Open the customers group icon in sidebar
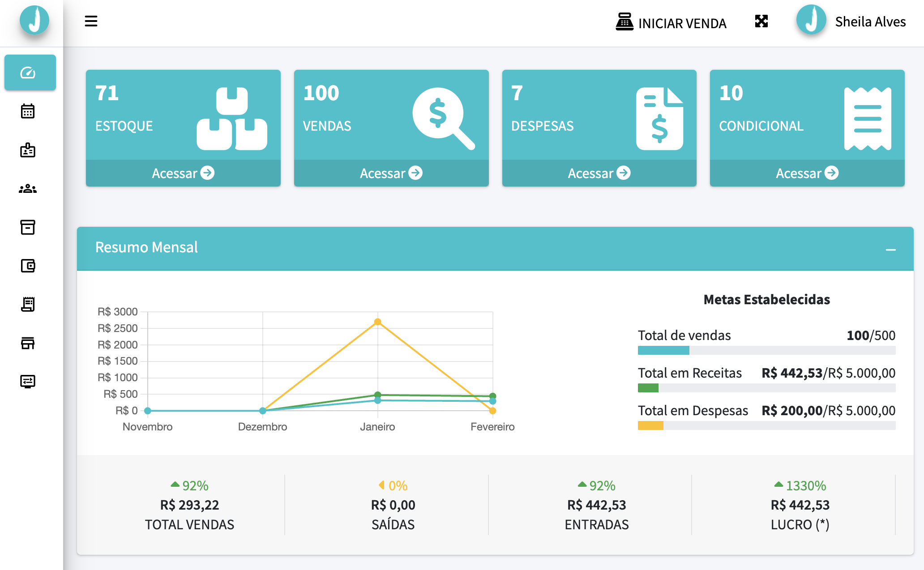The height and width of the screenshot is (570, 924). click(28, 189)
